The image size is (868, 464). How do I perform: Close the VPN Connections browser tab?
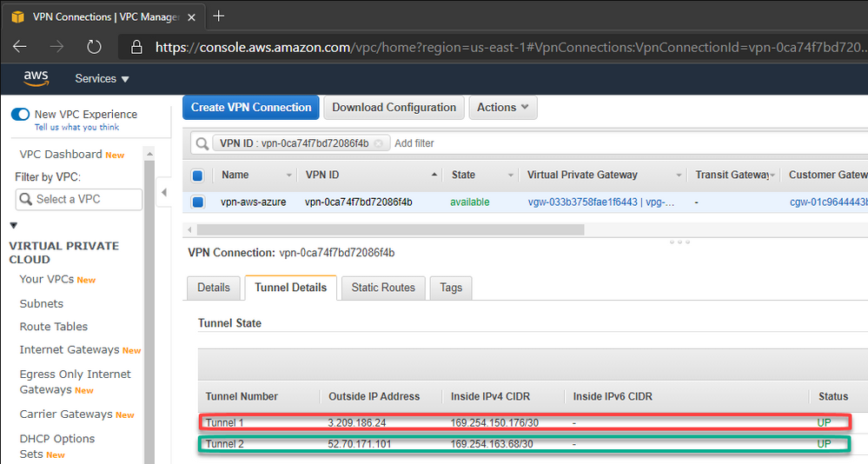[191, 17]
